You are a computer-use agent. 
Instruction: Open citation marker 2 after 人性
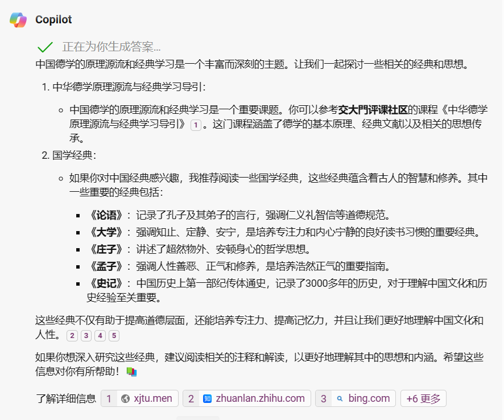click(x=72, y=335)
